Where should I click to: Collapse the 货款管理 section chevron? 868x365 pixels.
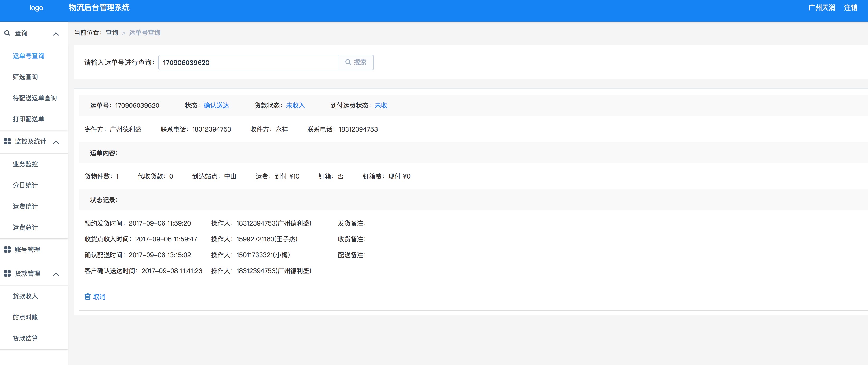pos(56,274)
